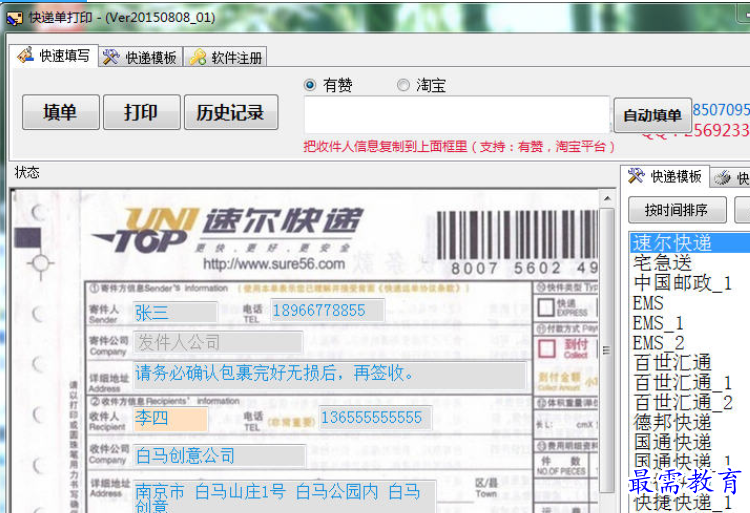Select the 有赞 radio button

310,85
